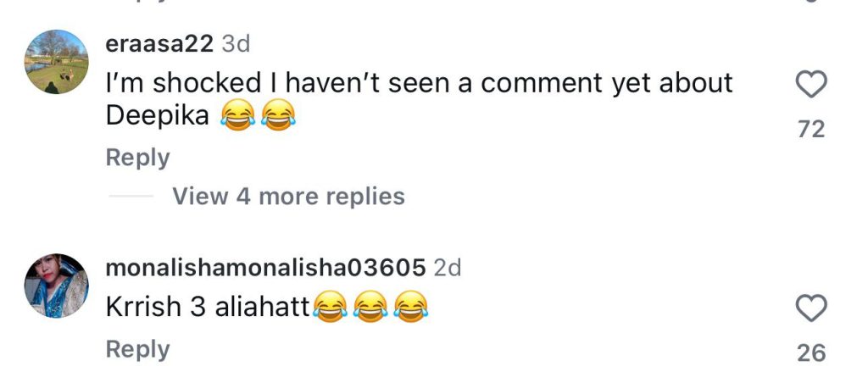Open monalishamonalisha03605's profile avatar
868x372 pixels.
[x=57, y=286]
